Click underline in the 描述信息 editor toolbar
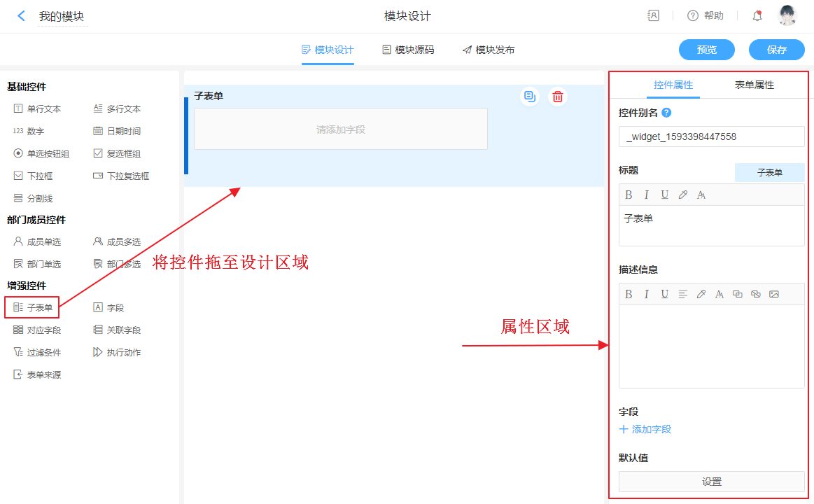The image size is (814, 504). [664, 295]
